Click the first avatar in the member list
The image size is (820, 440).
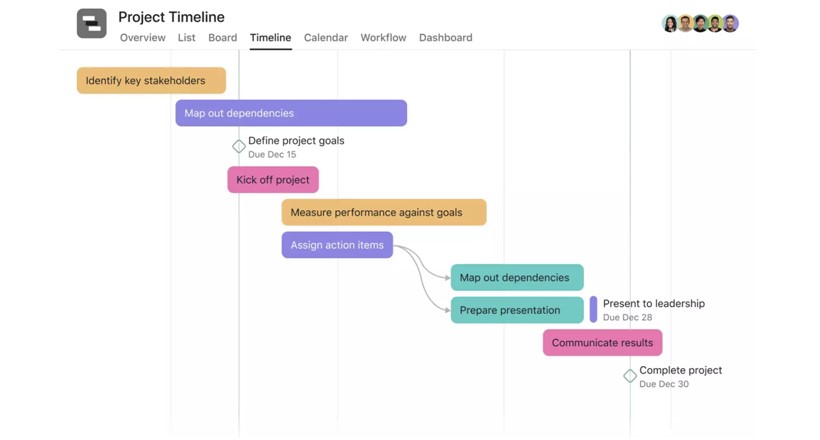tap(670, 23)
